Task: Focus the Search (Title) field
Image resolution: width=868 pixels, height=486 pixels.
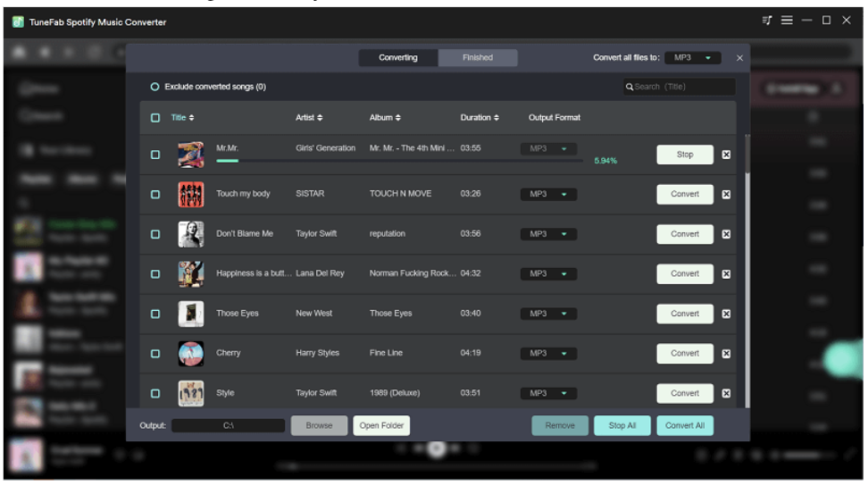Action: pos(680,87)
